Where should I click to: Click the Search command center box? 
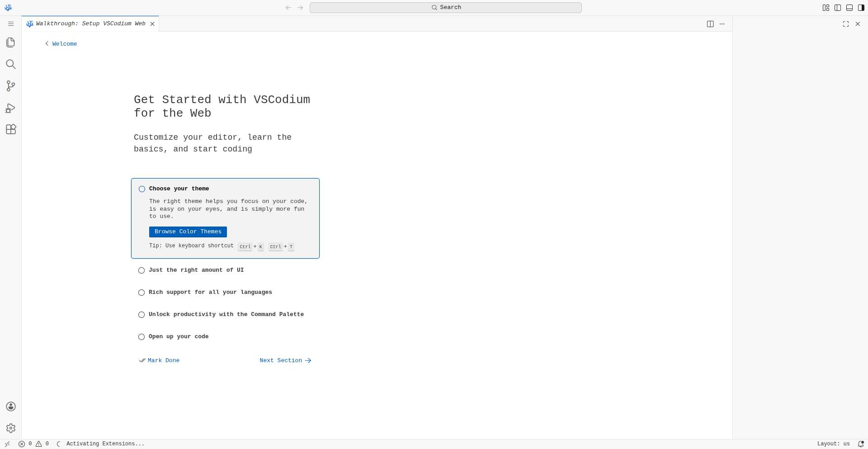click(445, 8)
